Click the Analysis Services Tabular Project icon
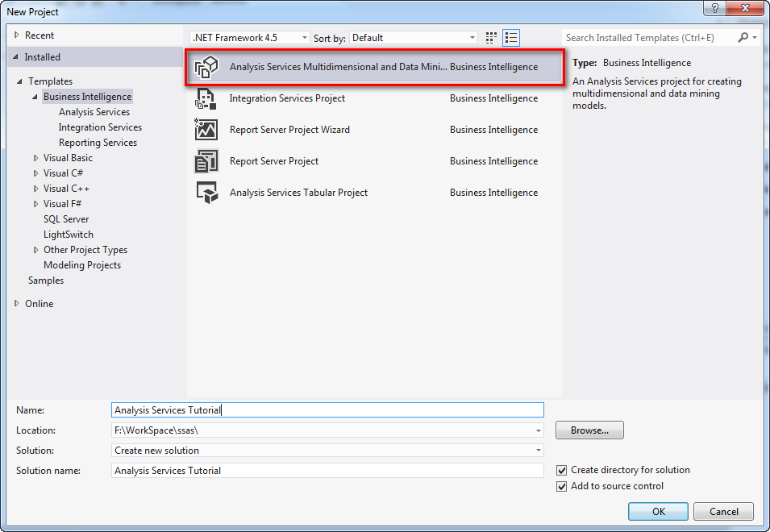The height and width of the screenshot is (532, 770). [x=206, y=193]
